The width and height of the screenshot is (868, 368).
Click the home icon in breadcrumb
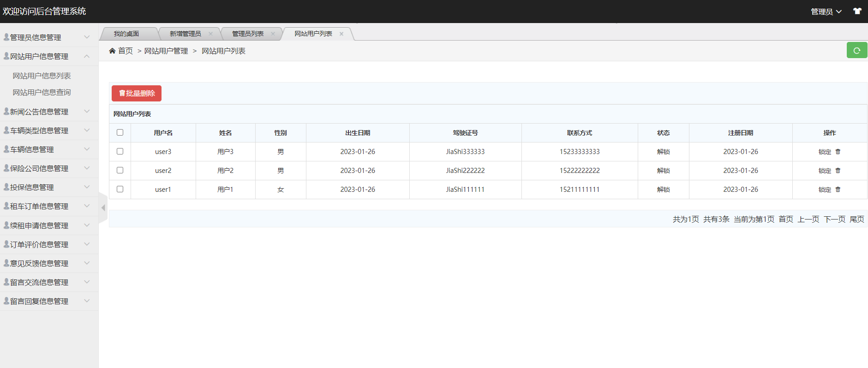(x=112, y=51)
